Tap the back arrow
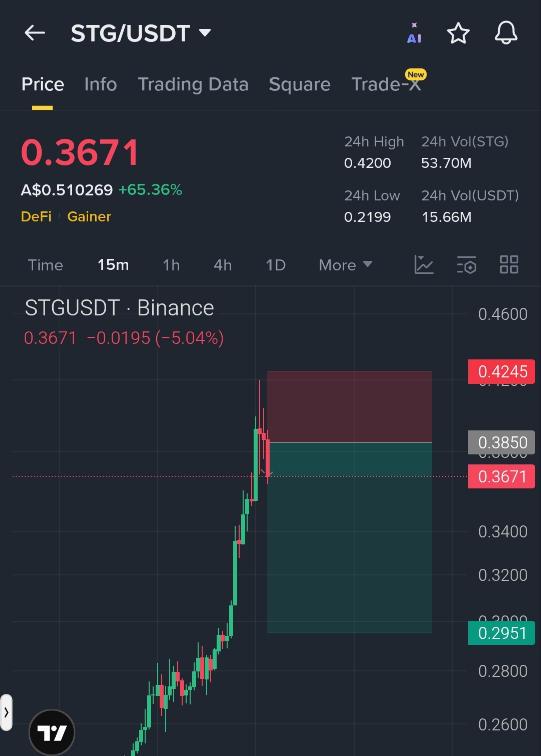This screenshot has width=541, height=756. point(35,33)
